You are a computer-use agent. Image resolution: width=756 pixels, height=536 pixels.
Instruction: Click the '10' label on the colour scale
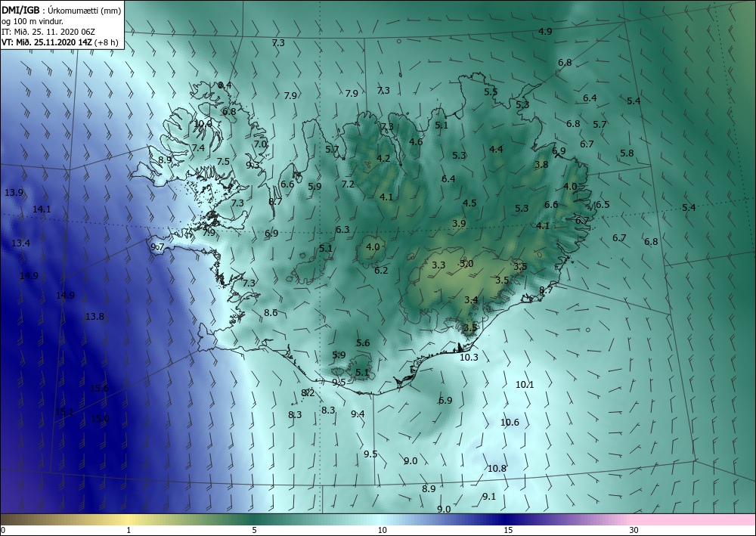point(382,530)
